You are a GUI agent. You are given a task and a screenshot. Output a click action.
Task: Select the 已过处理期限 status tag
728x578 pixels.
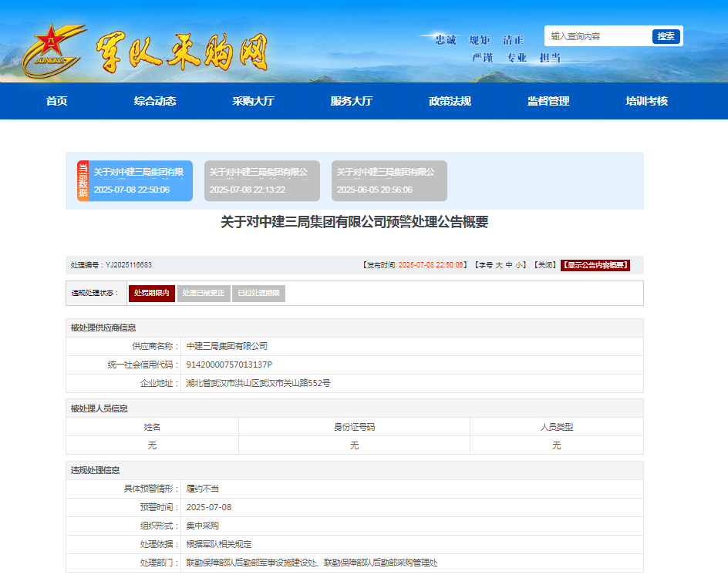pos(258,293)
